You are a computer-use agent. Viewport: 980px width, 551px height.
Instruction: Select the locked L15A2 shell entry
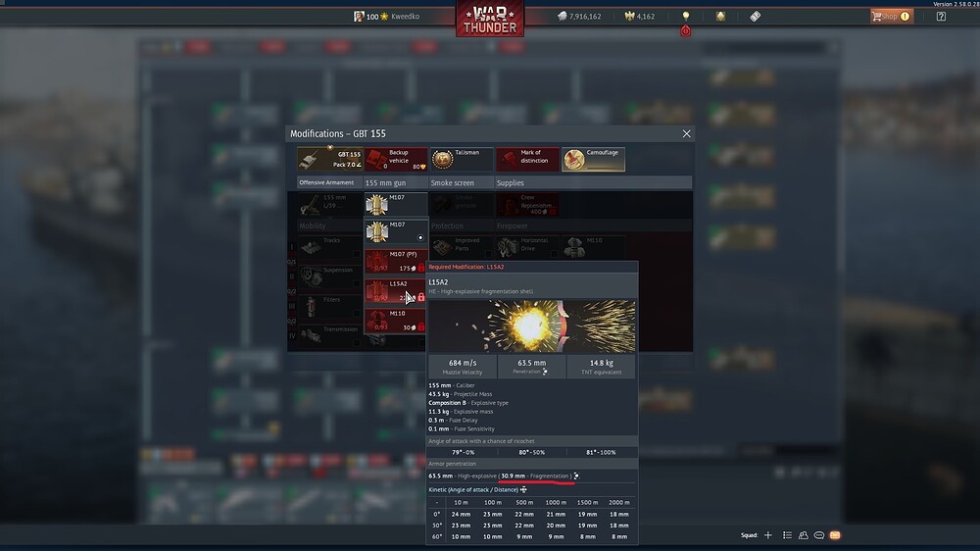pos(396,291)
